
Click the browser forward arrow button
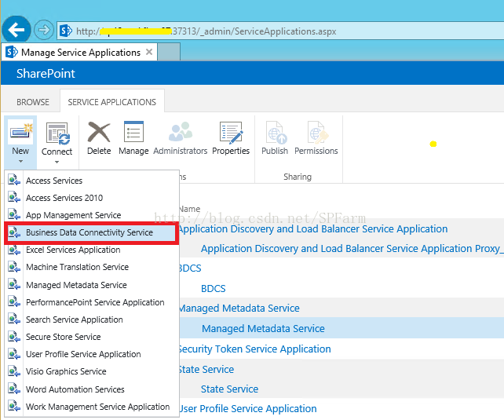(44, 30)
